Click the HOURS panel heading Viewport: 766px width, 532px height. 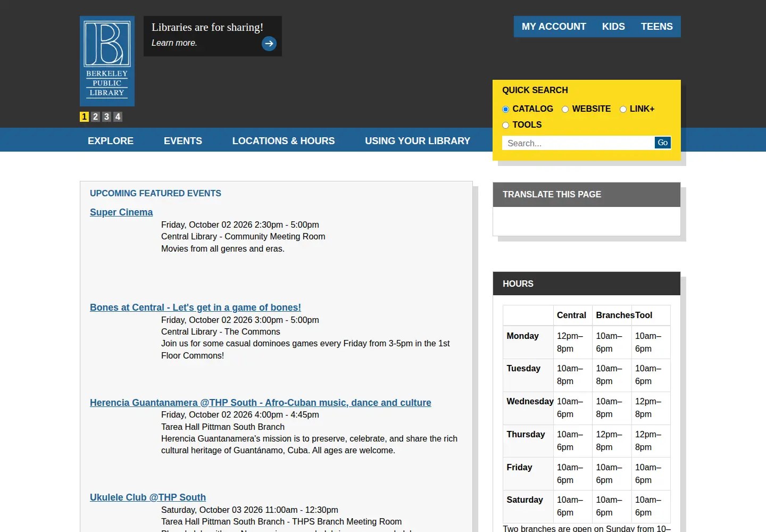518,284
